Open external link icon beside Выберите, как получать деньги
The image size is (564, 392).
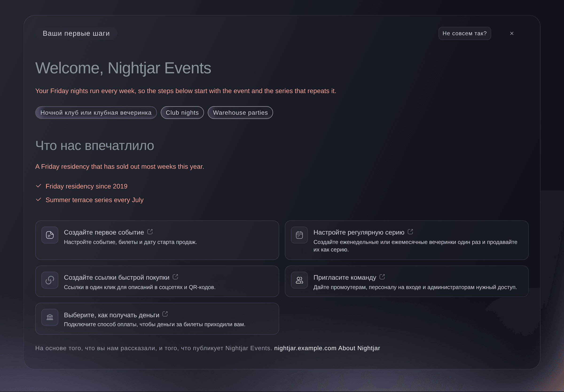(165, 314)
